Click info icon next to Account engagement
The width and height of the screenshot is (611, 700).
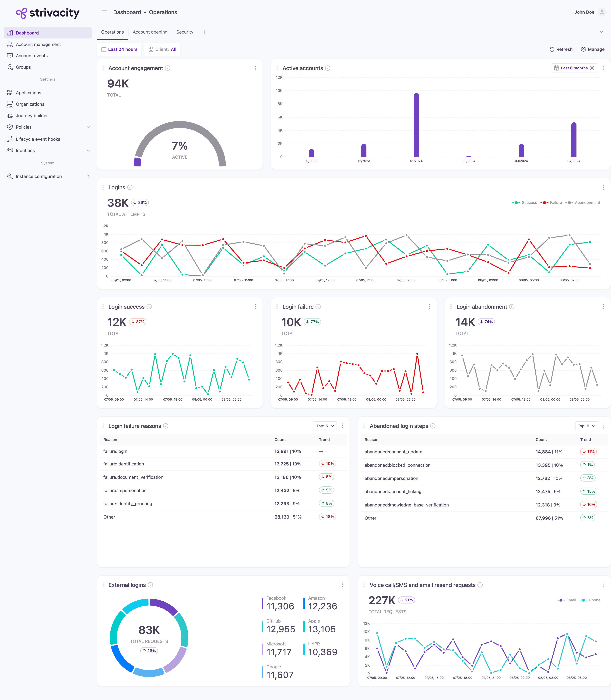pos(167,68)
